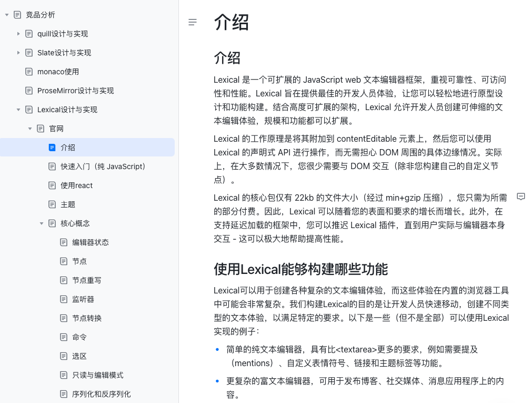Click the document icon next to quill设计与实现
Screen dimensions: 532x403
coord(29,34)
